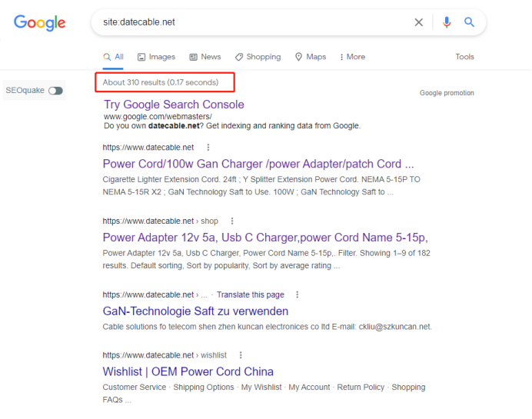Clear the search box with X icon

click(x=419, y=22)
